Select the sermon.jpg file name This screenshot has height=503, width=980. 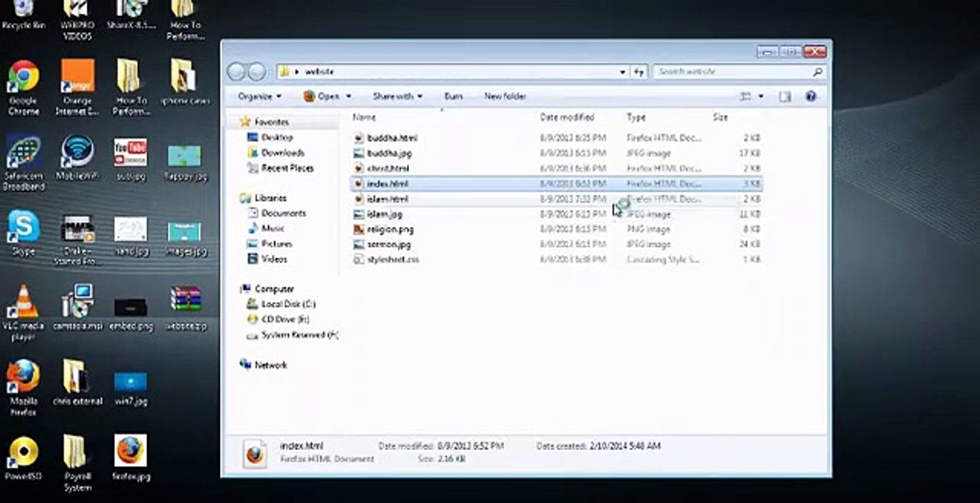coord(389,245)
